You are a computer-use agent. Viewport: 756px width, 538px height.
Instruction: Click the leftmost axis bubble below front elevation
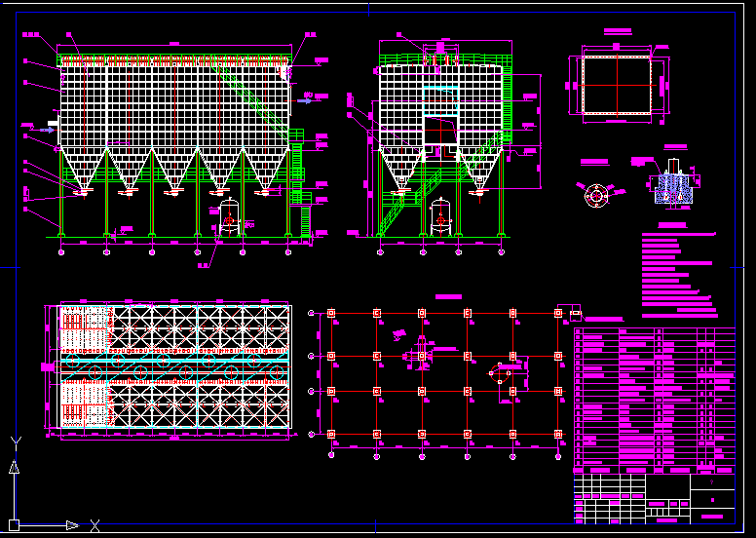point(62,251)
